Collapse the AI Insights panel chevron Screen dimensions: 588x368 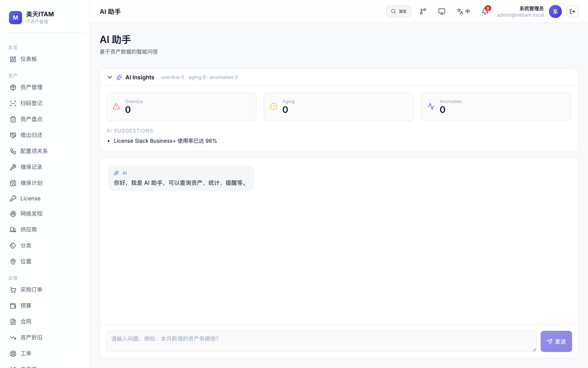(110, 77)
